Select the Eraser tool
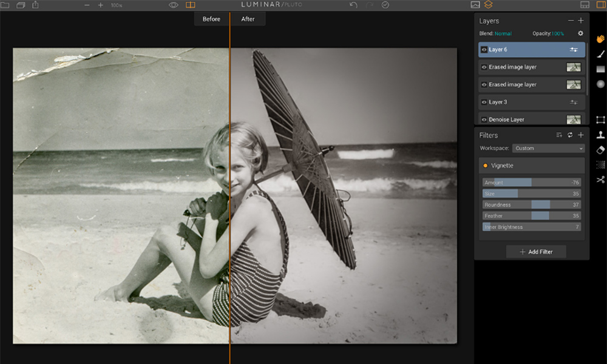 tap(600, 149)
